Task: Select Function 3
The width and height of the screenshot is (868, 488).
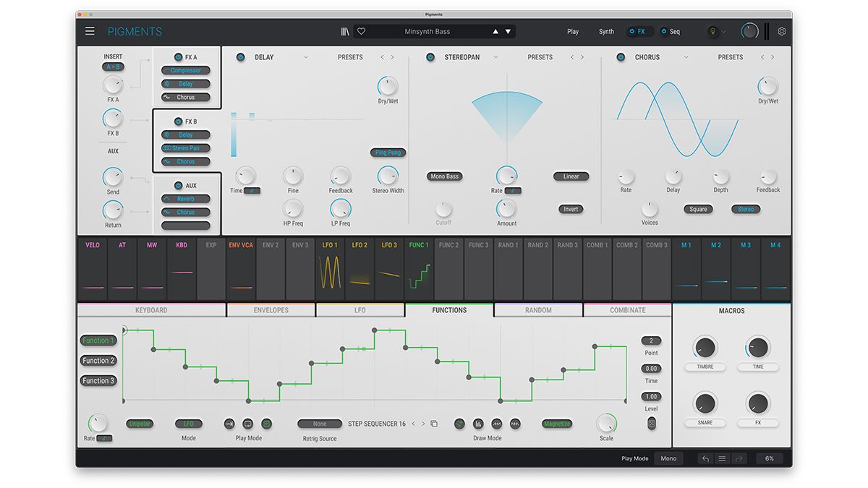Action: click(98, 381)
